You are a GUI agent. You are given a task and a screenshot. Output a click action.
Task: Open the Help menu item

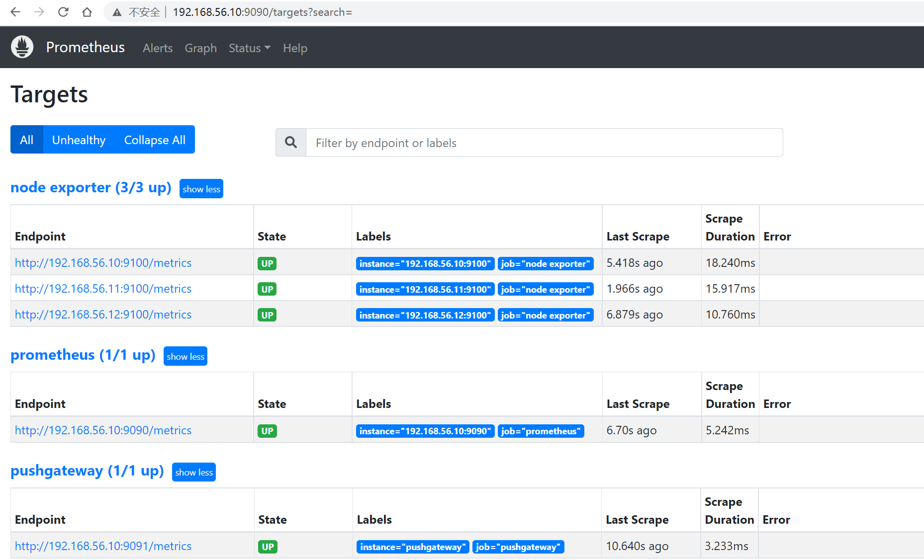coord(295,48)
